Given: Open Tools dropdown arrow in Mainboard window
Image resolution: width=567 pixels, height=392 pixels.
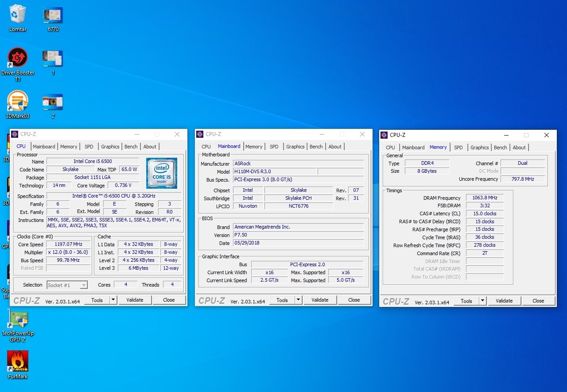Looking at the screenshot, I should click(298, 300).
